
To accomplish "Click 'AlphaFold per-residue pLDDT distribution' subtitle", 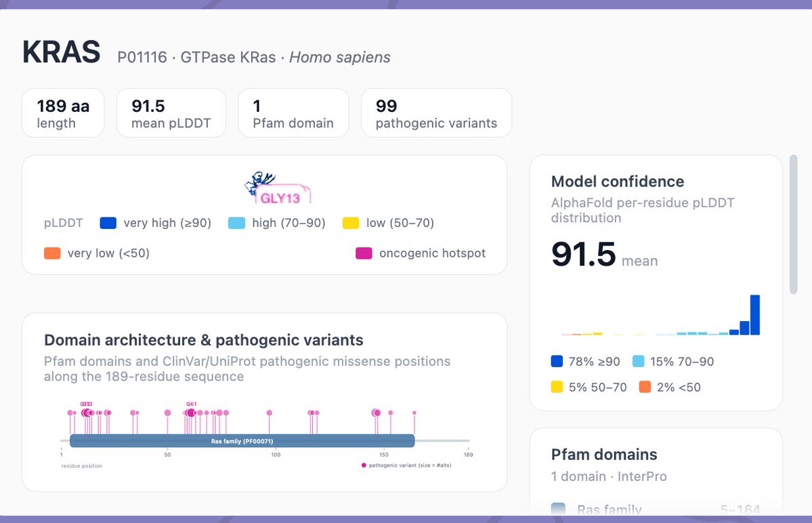I will (642, 210).
